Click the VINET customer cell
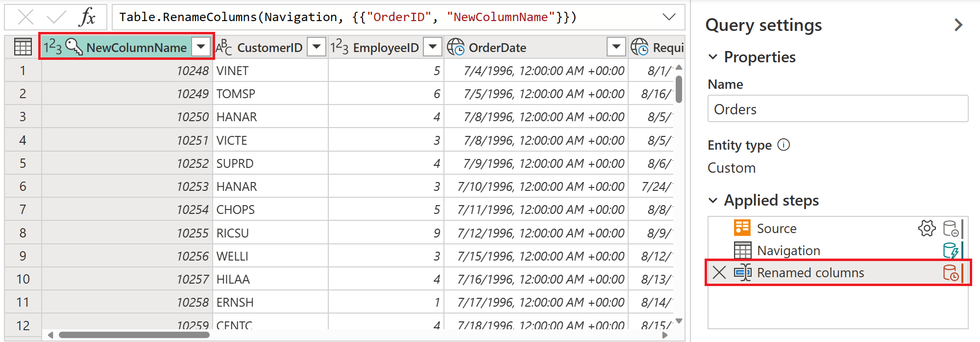 (270, 71)
